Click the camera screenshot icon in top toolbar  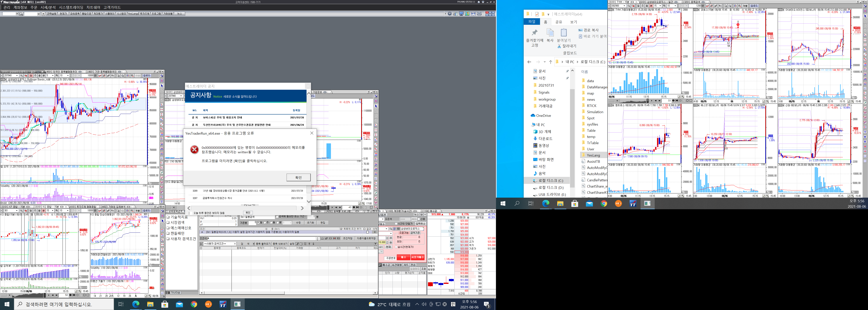click(473, 14)
